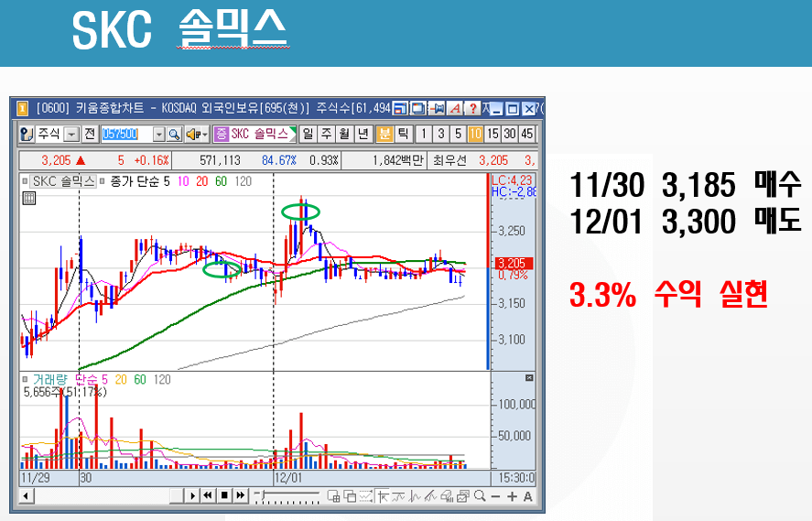Image resolution: width=812 pixels, height=521 pixels.
Task: Zoom out chart with minus button
Action: [x=495, y=496]
